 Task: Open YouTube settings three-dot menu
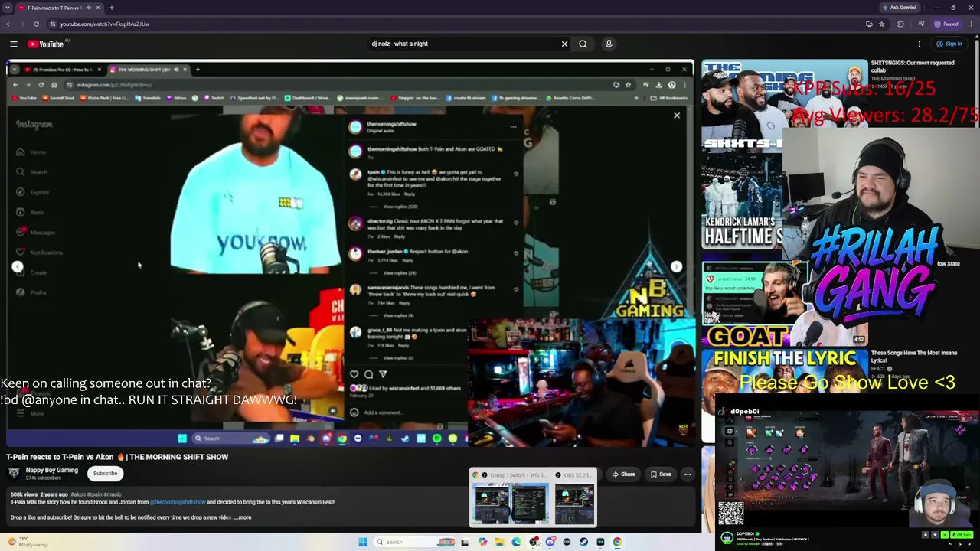point(918,44)
